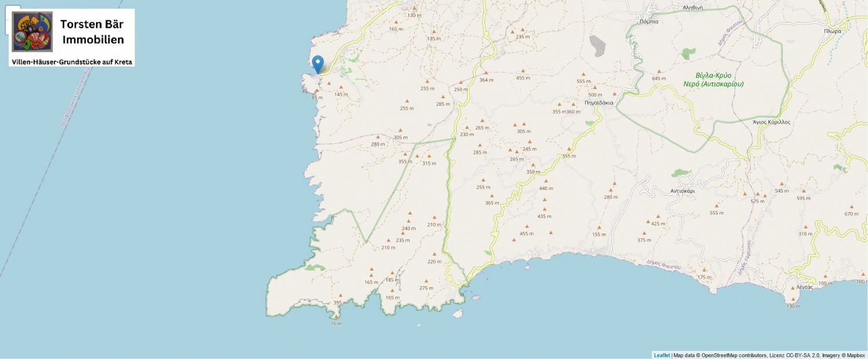Click the Πόμπια town label
This screenshot has height=359, width=868.
649,21
